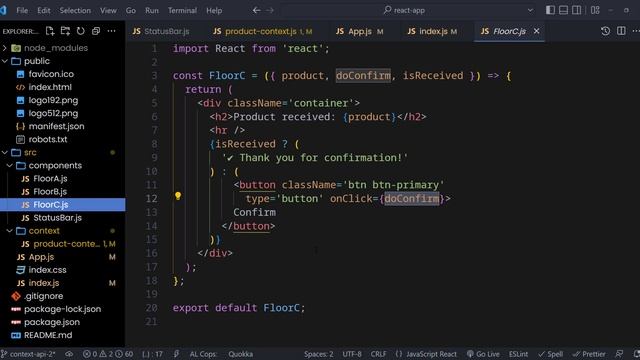
Task: Click Quokka in the status bar
Action: click(x=240, y=354)
